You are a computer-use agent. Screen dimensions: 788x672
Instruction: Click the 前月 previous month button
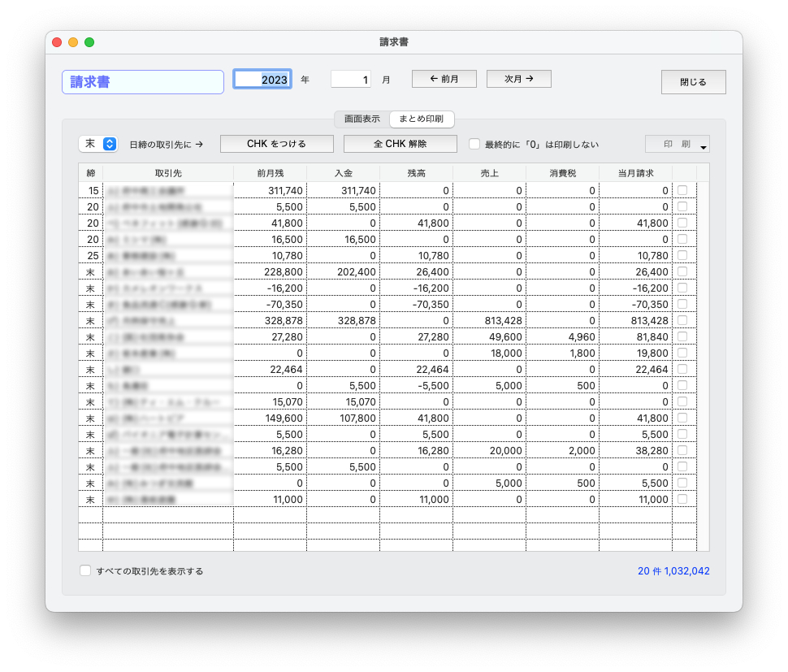[x=444, y=79]
